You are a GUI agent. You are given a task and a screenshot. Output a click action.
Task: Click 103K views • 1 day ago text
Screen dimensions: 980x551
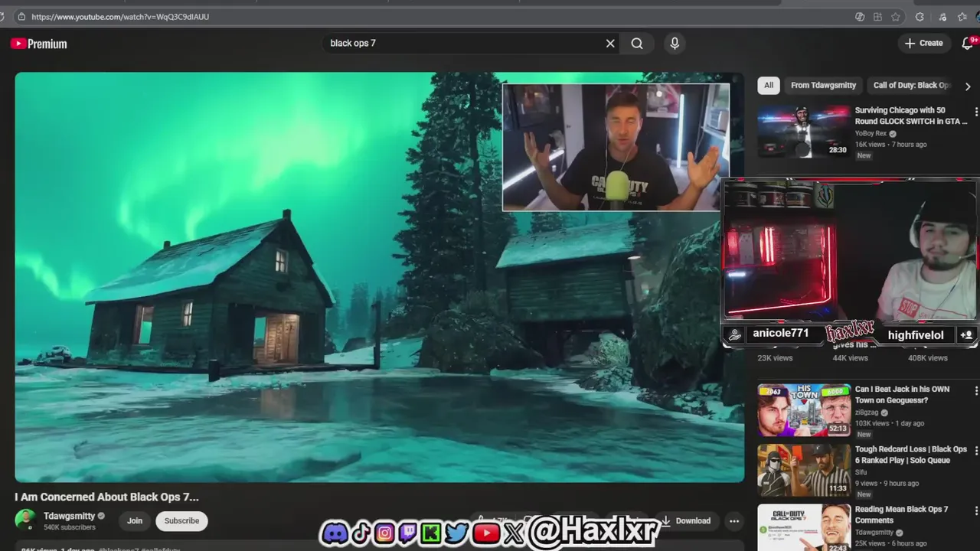pyautogui.click(x=890, y=423)
